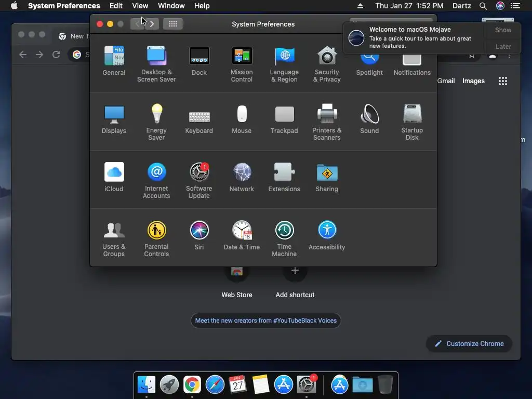Open the System Preferences app menu

(64, 6)
